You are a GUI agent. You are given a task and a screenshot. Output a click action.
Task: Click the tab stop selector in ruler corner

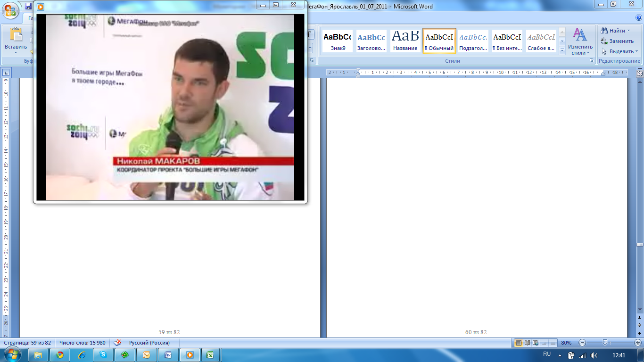coord(6,73)
